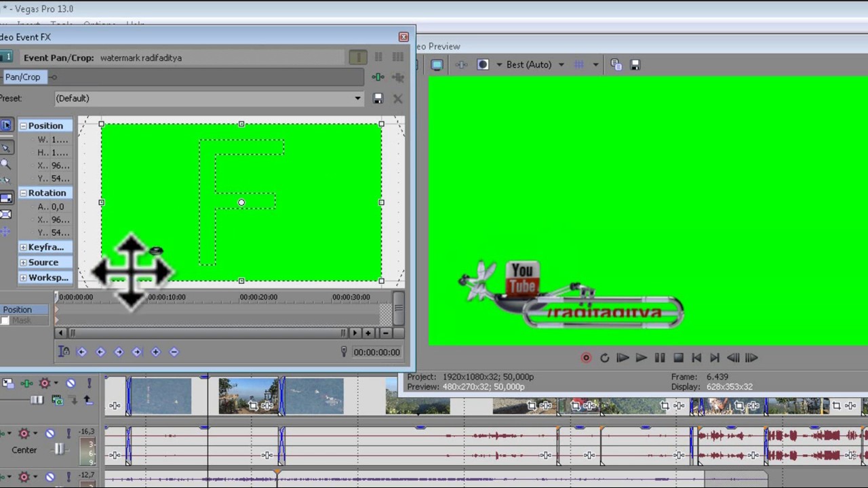Image resolution: width=868 pixels, height=488 pixels.
Task: Mute the video track
Action: [x=71, y=384]
